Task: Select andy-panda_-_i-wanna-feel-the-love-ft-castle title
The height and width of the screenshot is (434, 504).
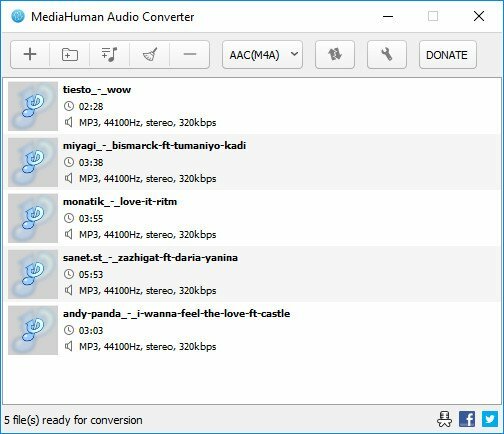Action: pos(176,314)
